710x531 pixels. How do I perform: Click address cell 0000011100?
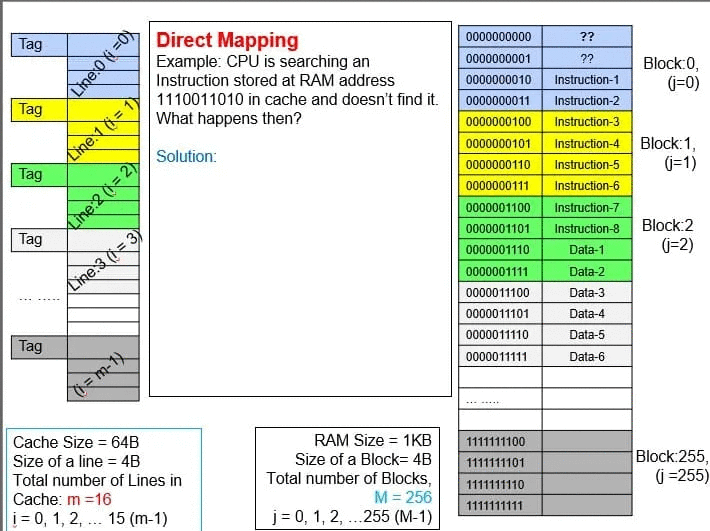pyautogui.click(x=500, y=293)
